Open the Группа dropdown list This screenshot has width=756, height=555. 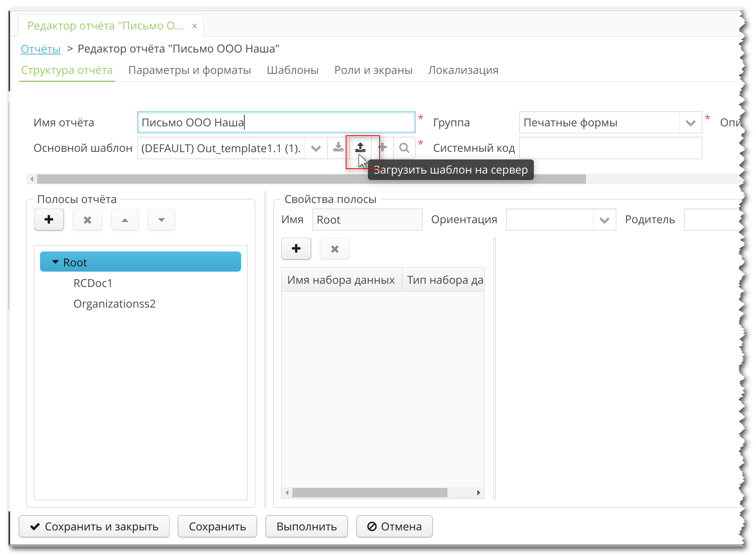point(691,122)
